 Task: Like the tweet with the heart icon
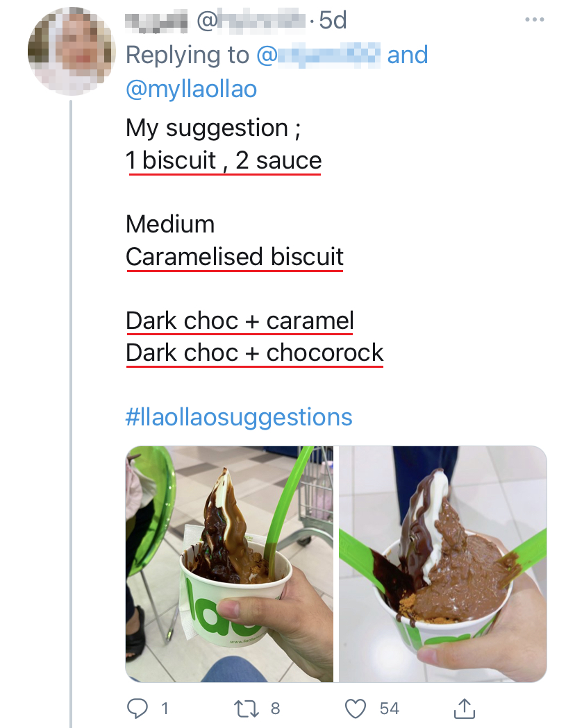(x=356, y=708)
